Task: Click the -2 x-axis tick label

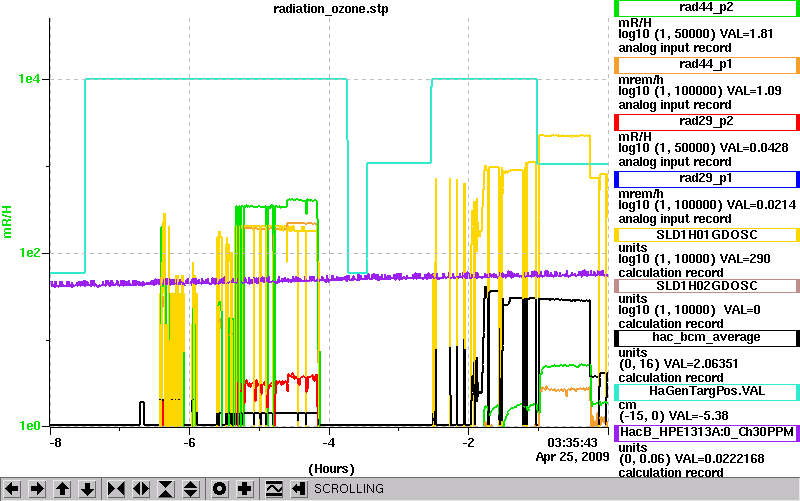Action: 468,442
